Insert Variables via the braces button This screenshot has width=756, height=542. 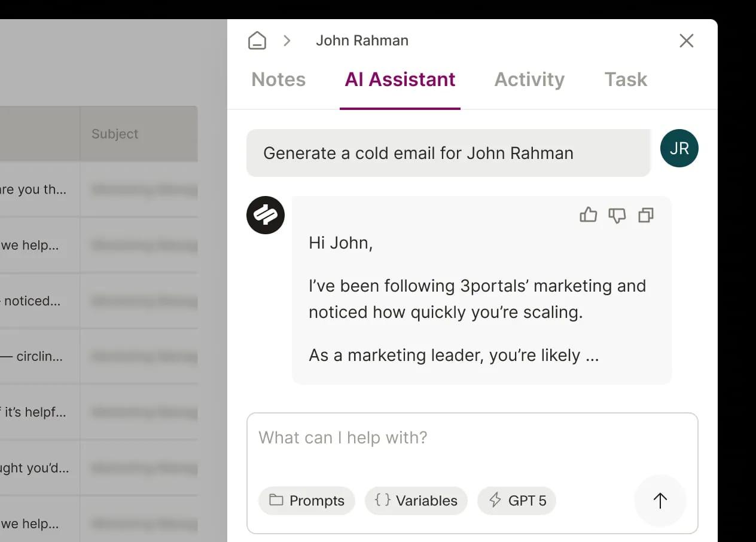pyautogui.click(x=416, y=501)
